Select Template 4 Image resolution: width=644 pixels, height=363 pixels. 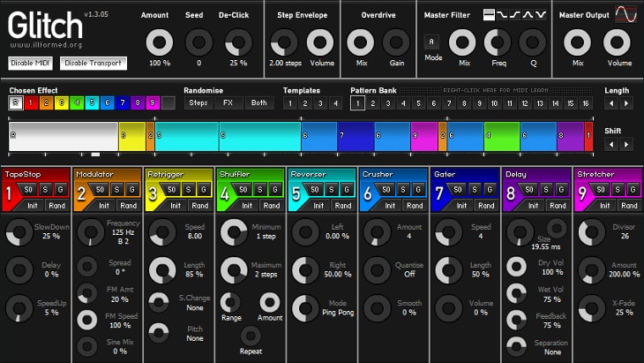(335, 103)
